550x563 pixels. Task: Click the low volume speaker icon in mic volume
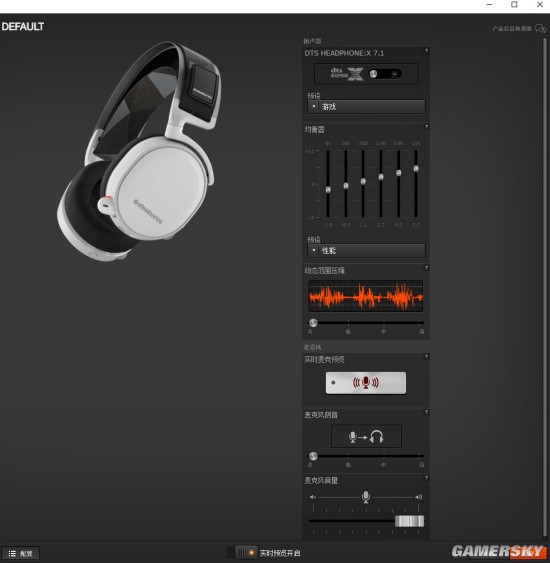313,497
